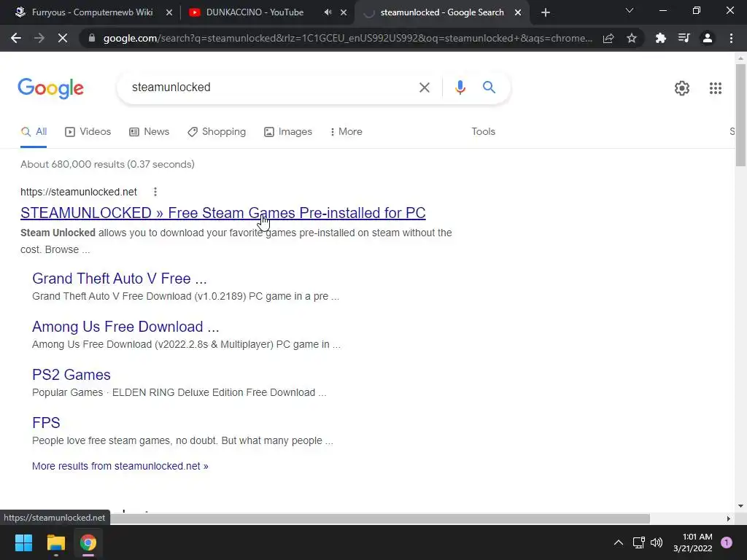Click the Google logo
This screenshot has height=560, width=747.
(x=50, y=88)
